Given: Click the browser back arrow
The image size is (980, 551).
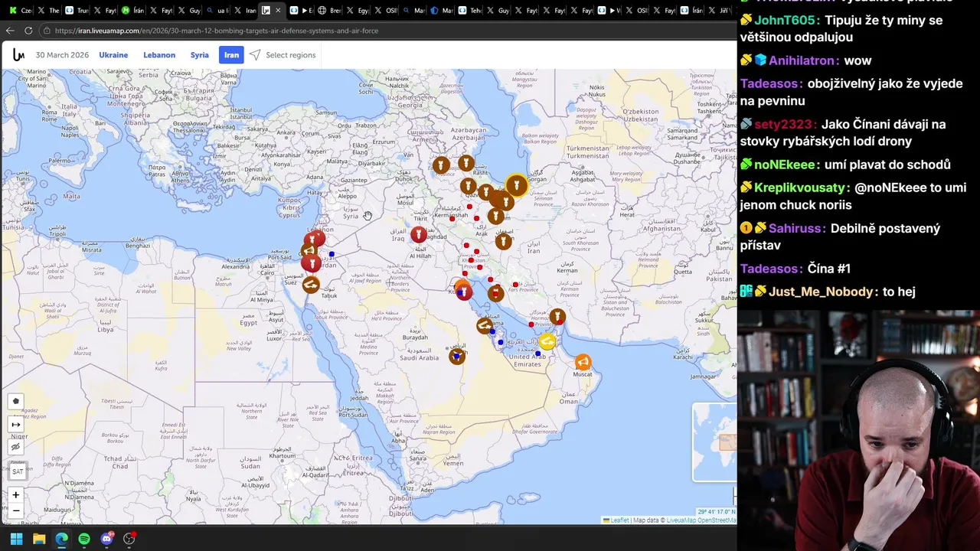Looking at the screenshot, I should [10, 31].
